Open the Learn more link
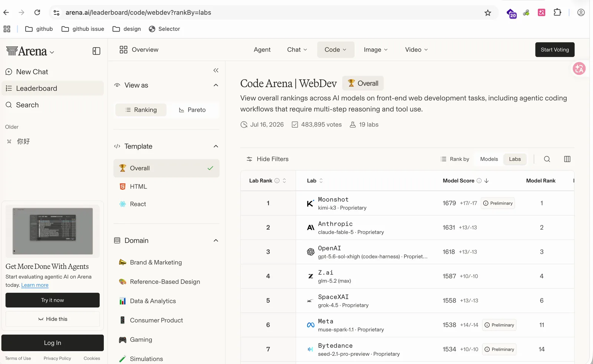593x364 pixels. click(x=35, y=285)
